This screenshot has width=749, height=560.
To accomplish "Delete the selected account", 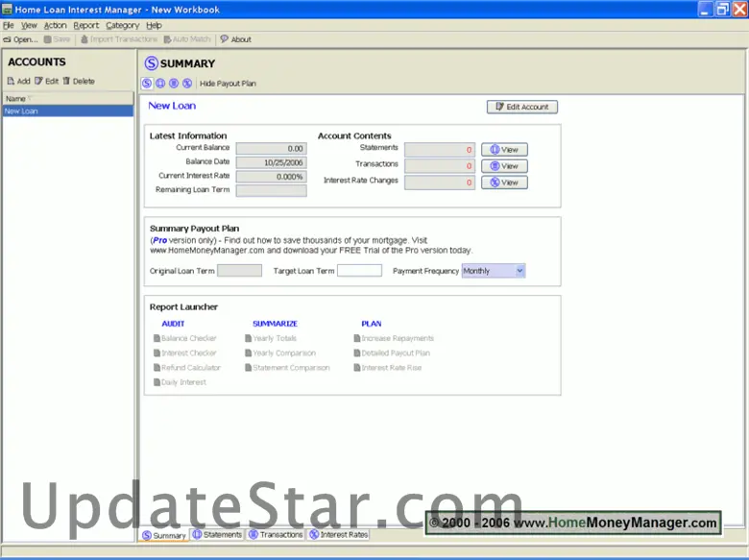I will click(79, 82).
